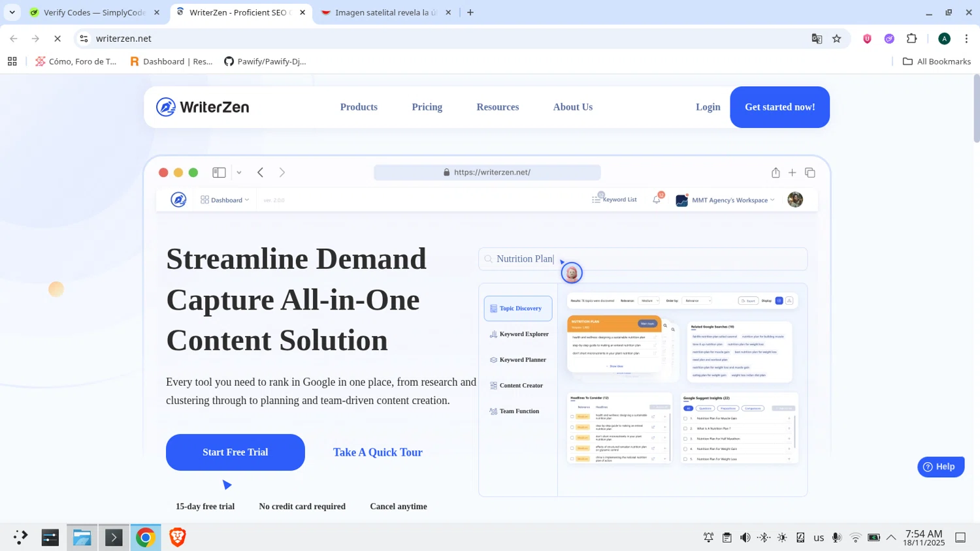This screenshot has width=980, height=551.
Task: Open the Products menu in the site nav
Action: [359, 107]
